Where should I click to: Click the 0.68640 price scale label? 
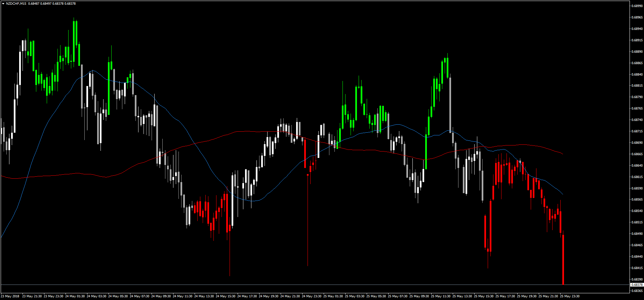pyautogui.click(x=637, y=166)
